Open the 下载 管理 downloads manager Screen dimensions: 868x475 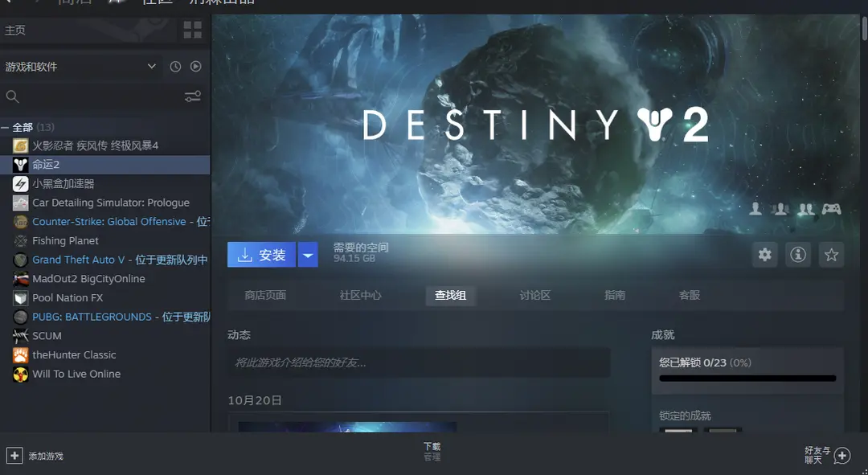[x=432, y=452]
